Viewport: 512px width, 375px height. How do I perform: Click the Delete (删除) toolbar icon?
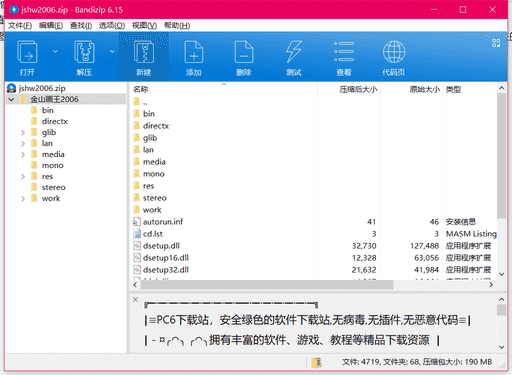point(244,52)
